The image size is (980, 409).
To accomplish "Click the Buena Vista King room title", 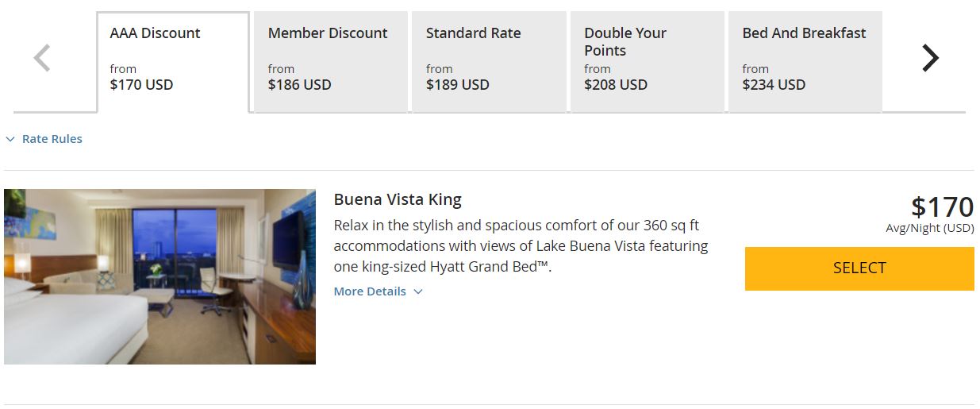I will 398,199.
